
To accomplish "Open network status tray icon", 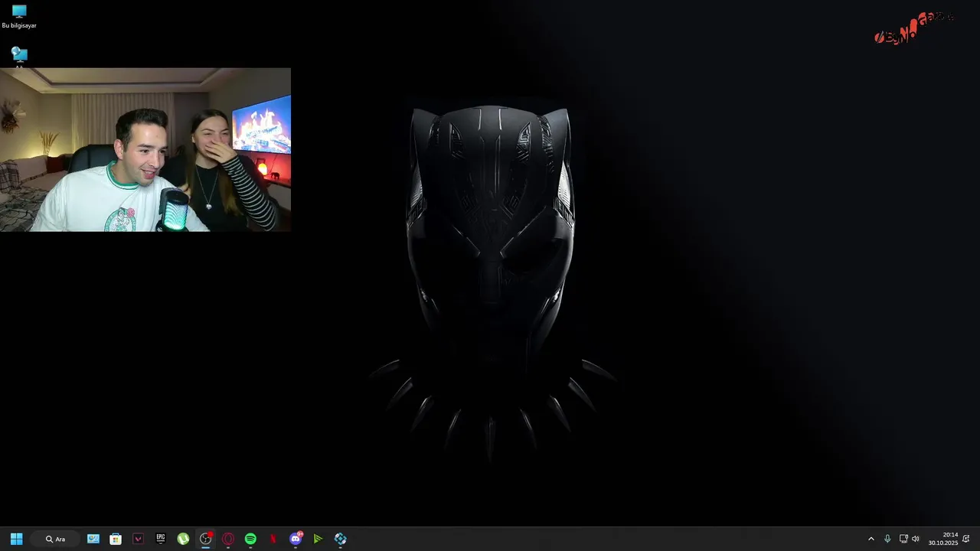I will pos(903,539).
